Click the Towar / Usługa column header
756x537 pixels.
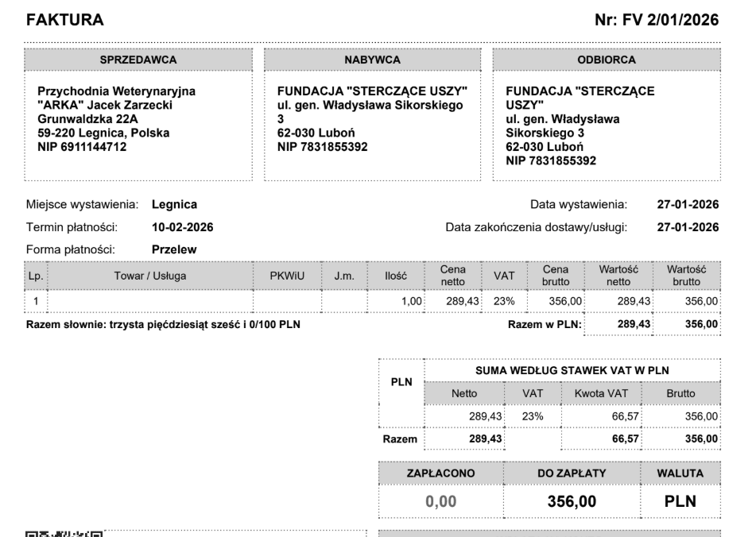coord(150,276)
